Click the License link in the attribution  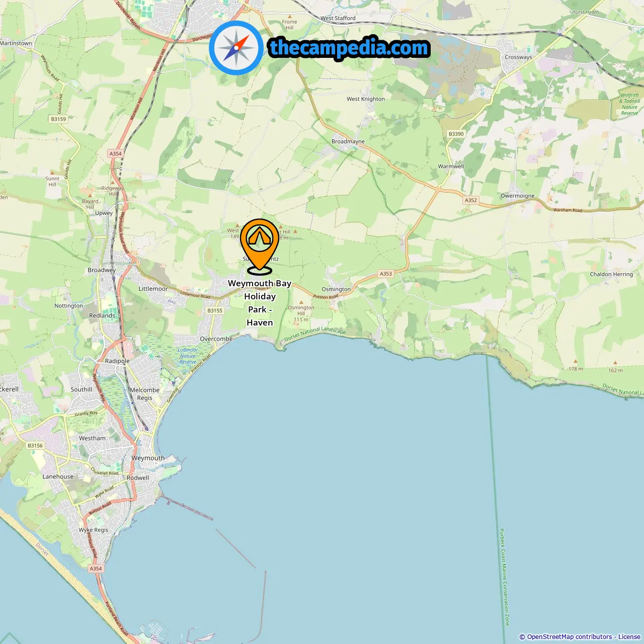tap(629, 636)
